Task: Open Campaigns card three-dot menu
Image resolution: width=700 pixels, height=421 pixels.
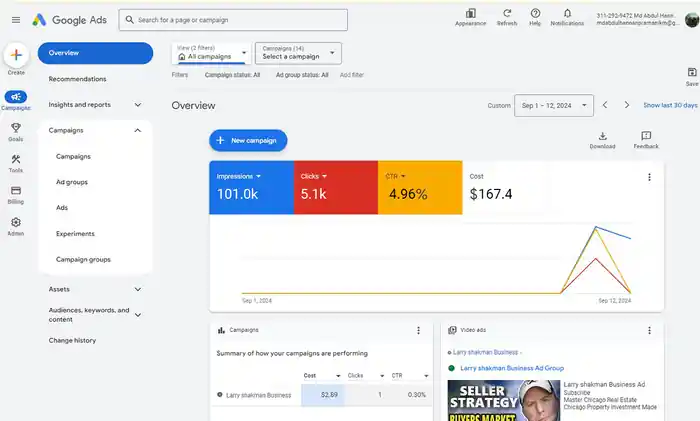Action: pyautogui.click(x=418, y=330)
